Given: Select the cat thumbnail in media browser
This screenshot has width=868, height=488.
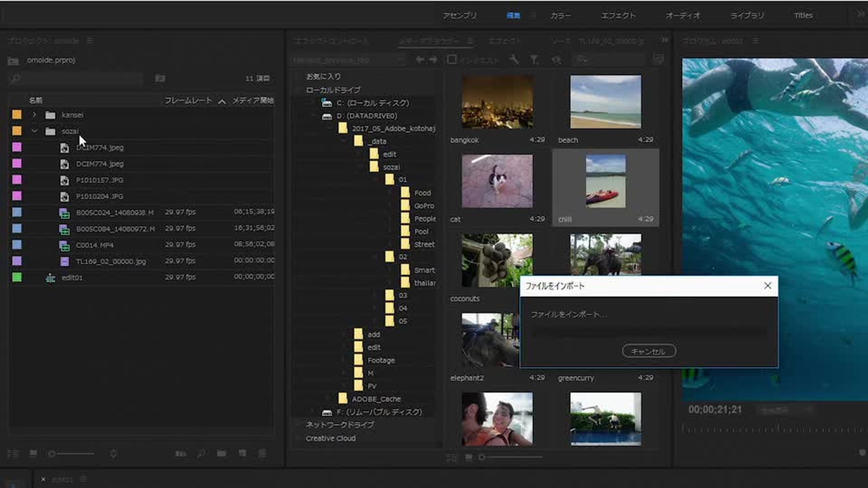Looking at the screenshot, I should [x=497, y=181].
